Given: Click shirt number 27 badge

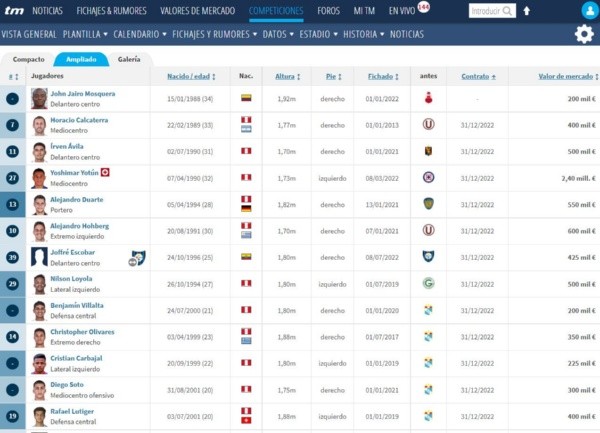Looking at the screenshot, I should (x=13, y=178).
